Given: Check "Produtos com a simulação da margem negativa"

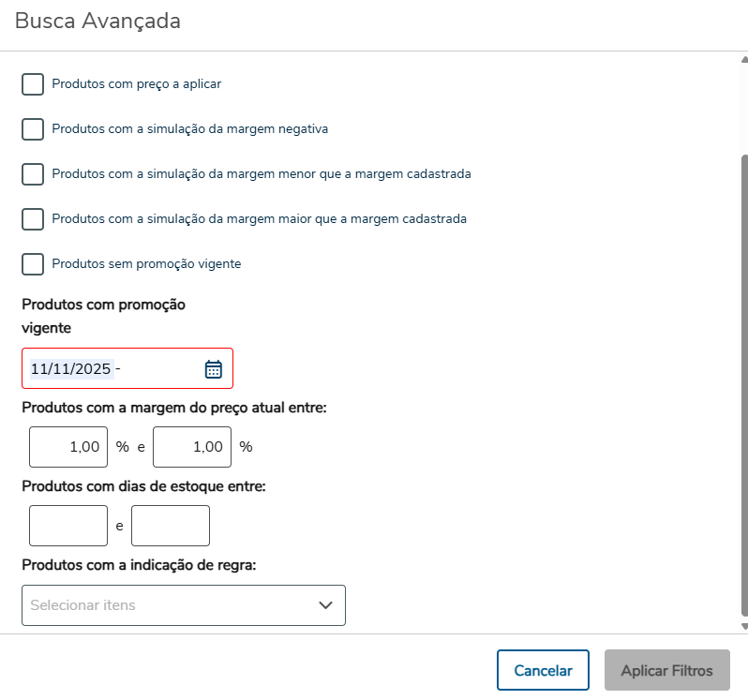Looking at the screenshot, I should click(33, 129).
